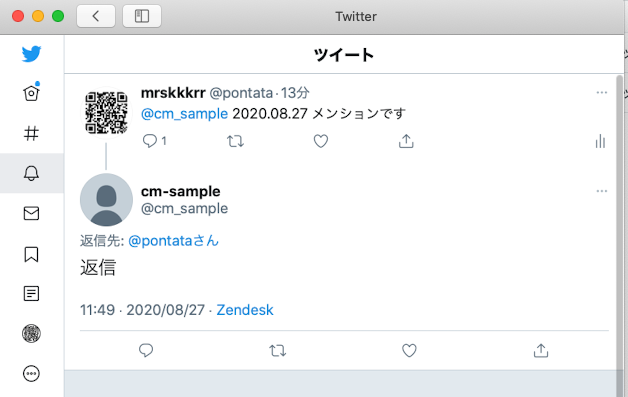Open the More circle menu icon
Image resolution: width=628 pixels, height=397 pixels.
click(31, 374)
